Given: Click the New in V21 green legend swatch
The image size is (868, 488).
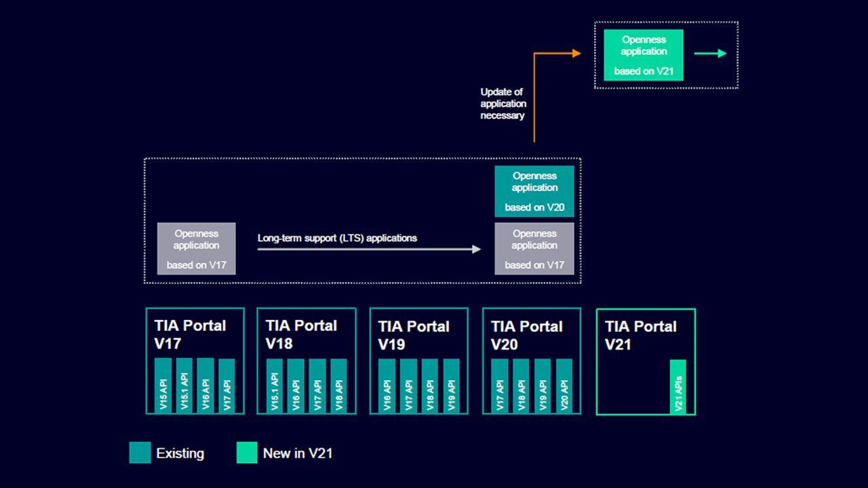Looking at the screenshot, I should pyautogui.click(x=247, y=453).
